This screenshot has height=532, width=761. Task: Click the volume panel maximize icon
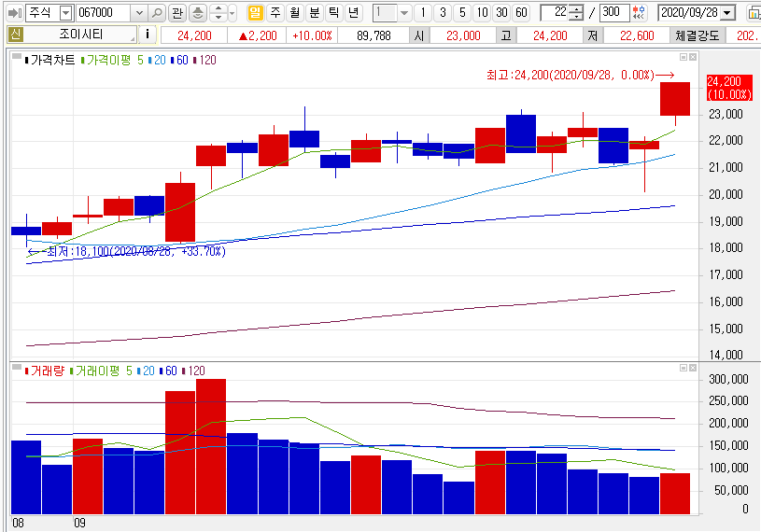(x=683, y=368)
